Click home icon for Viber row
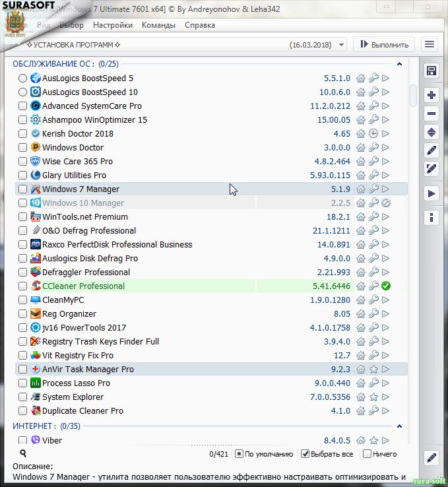448x487 pixels. pyautogui.click(x=360, y=440)
